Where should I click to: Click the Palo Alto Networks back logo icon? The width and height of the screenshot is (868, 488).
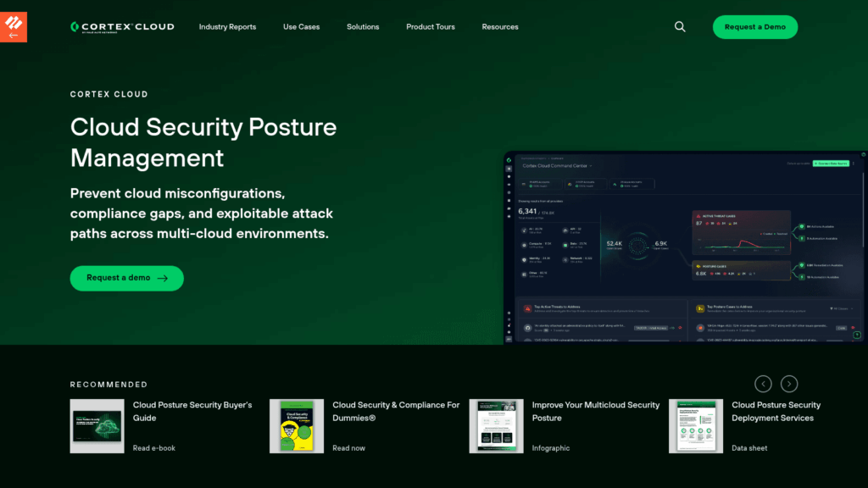coord(14,26)
